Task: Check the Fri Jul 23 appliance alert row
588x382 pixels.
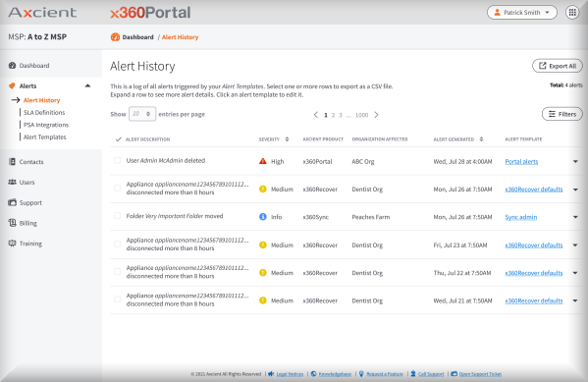Action: [x=118, y=244]
